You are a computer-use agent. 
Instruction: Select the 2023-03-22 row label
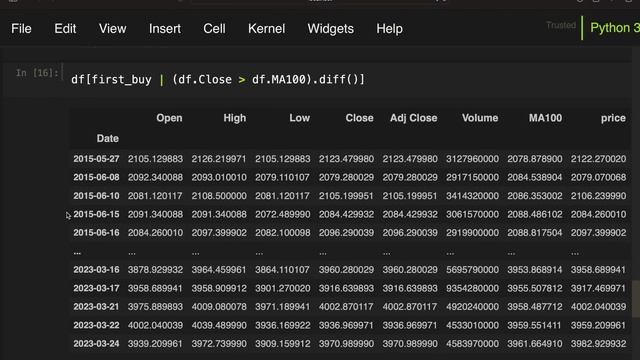tap(96, 325)
